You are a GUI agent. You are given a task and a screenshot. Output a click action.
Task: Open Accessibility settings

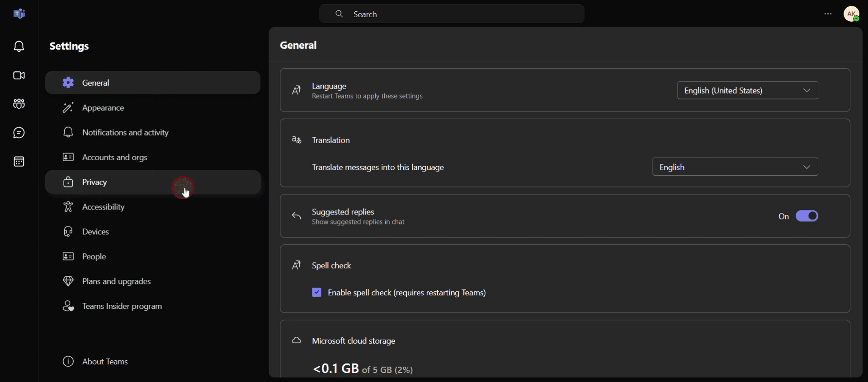click(153, 207)
